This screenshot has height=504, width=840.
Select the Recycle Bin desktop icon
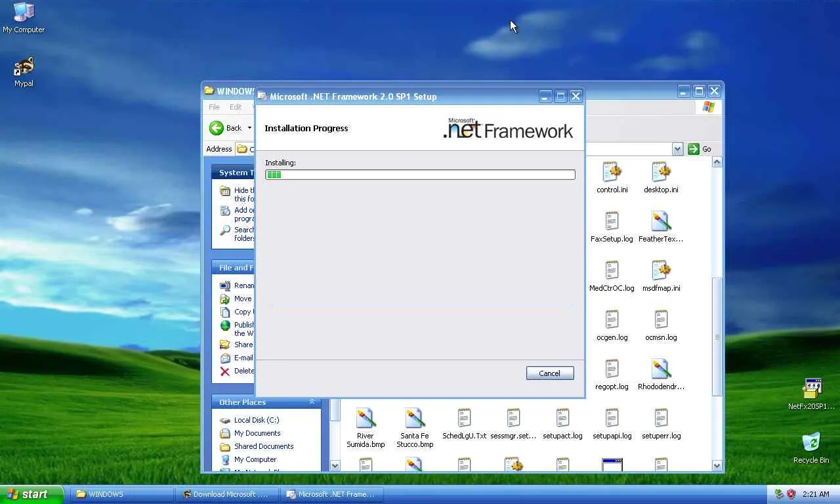pos(811,448)
